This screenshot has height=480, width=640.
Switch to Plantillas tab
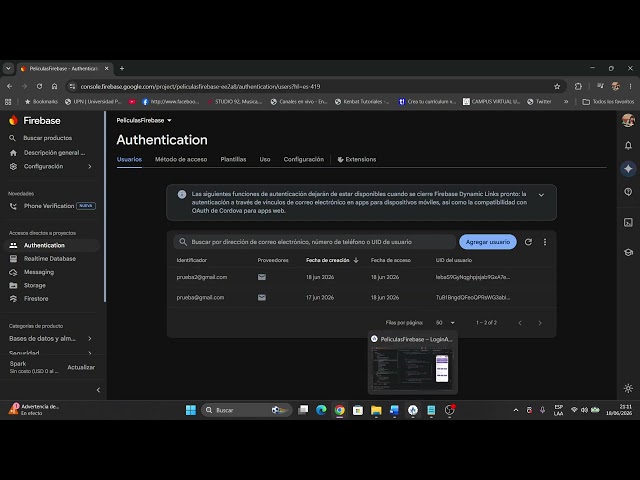point(233,159)
